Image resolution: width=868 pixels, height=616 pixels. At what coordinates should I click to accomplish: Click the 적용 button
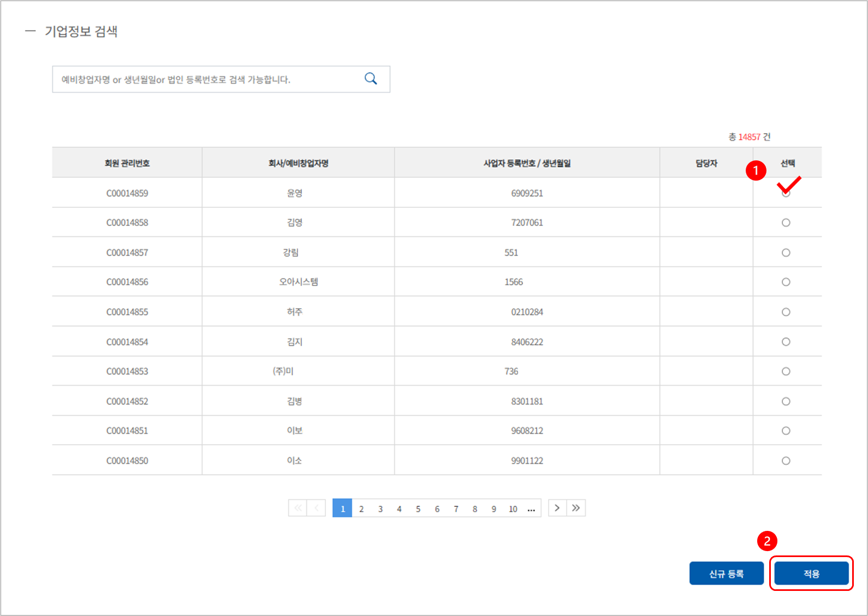(811, 573)
